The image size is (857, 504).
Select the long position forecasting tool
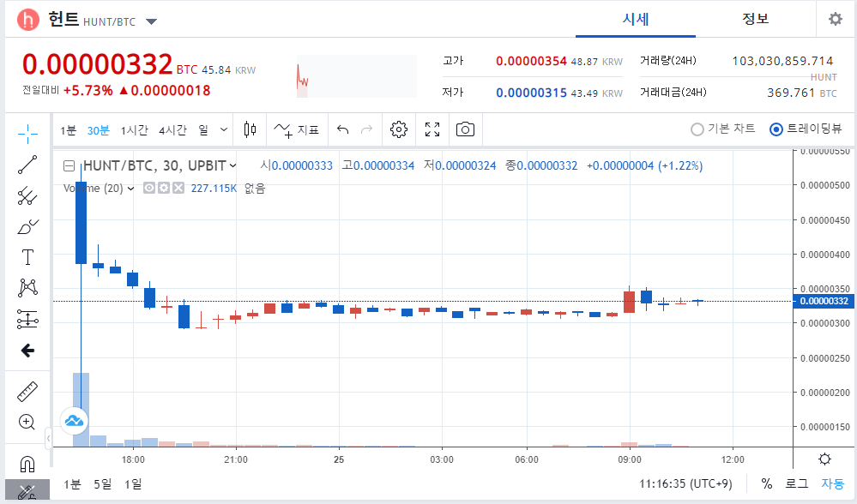point(27,319)
